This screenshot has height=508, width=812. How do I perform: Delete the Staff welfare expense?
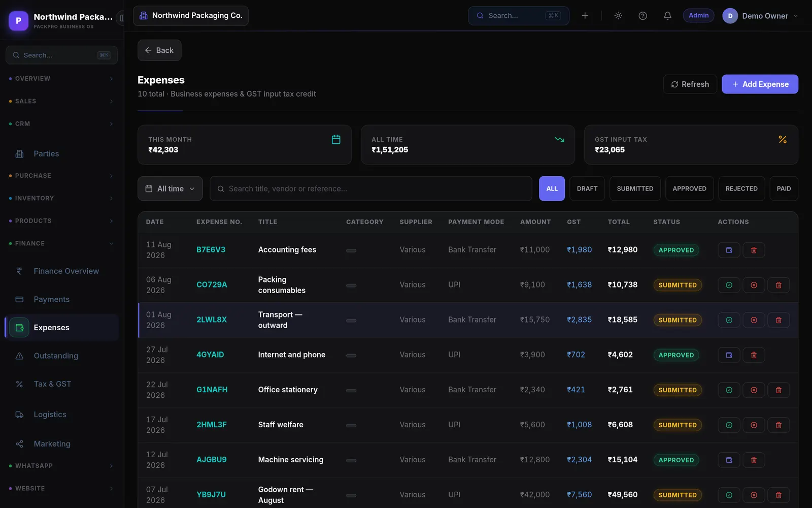(x=779, y=425)
